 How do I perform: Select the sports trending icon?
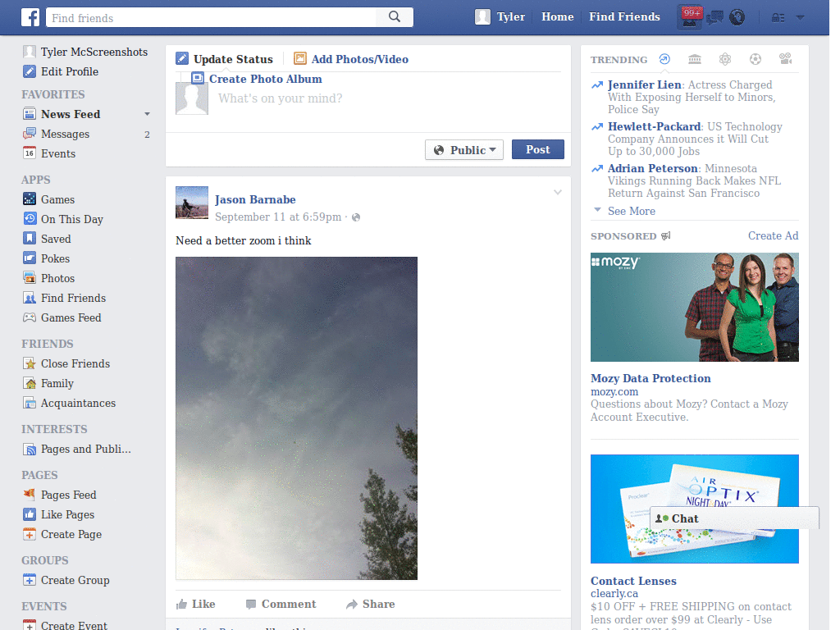point(756,59)
